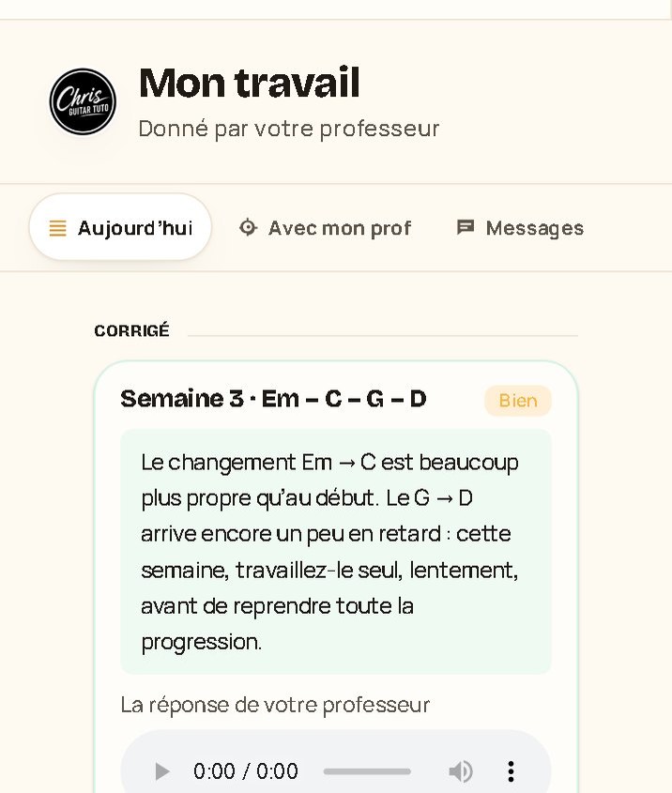Open the audio player three-dot menu

[511, 771]
